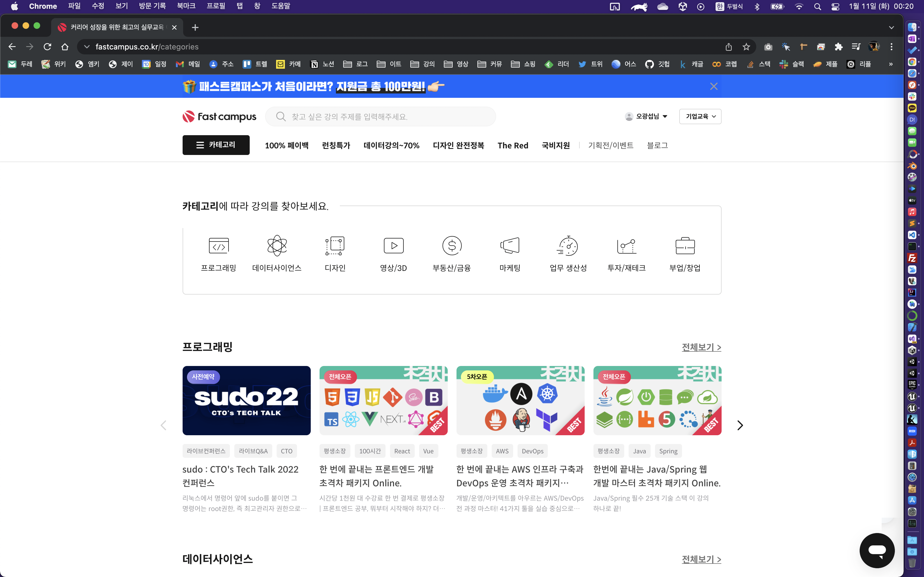Open the 국비지원 menu item

click(555, 145)
